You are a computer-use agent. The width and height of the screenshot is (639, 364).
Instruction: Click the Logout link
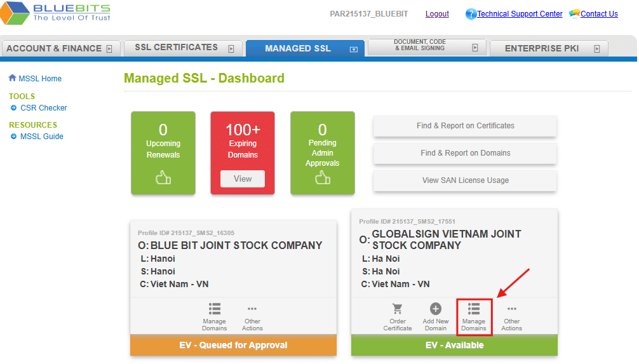pyautogui.click(x=437, y=14)
